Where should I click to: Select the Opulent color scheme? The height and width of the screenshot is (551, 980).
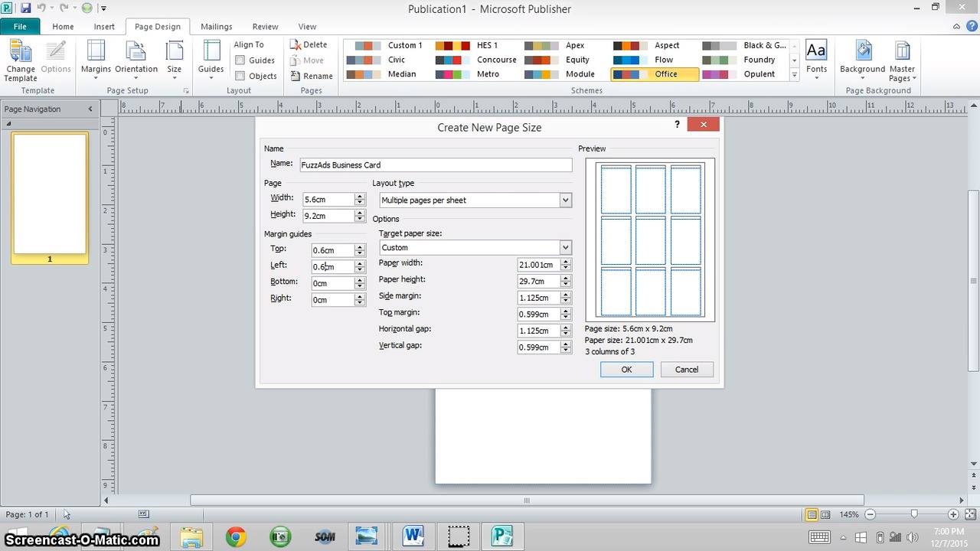point(743,74)
